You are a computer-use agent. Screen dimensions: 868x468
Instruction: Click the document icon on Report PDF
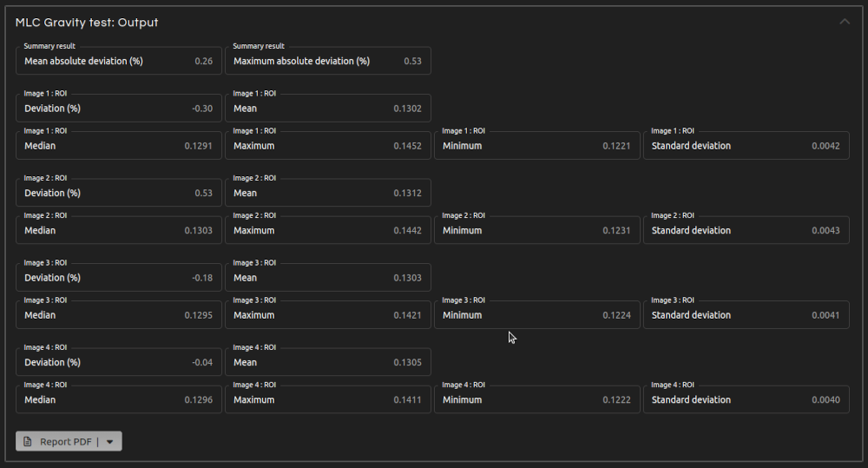point(28,441)
